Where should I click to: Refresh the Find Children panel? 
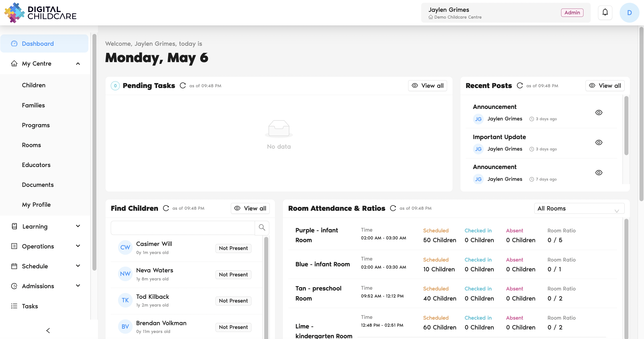(x=166, y=208)
